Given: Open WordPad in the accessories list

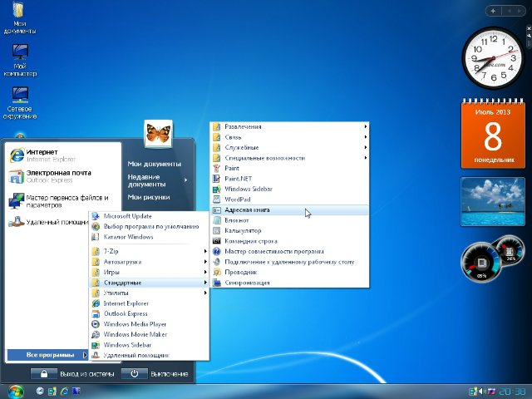Looking at the screenshot, I should 238,199.
